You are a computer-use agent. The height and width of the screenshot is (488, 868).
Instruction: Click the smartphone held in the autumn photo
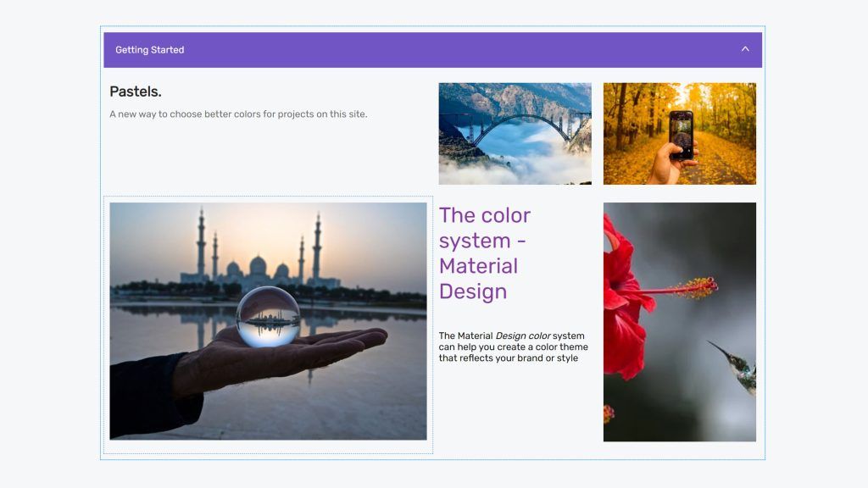click(x=681, y=135)
